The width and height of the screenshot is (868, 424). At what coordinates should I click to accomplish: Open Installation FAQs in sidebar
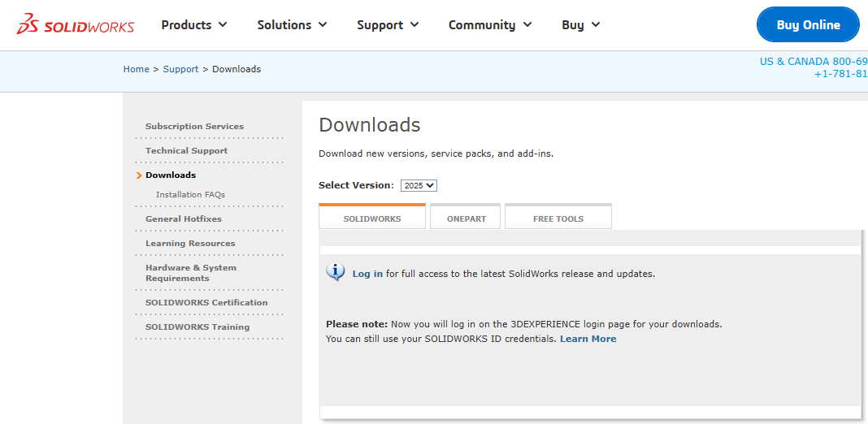point(190,195)
